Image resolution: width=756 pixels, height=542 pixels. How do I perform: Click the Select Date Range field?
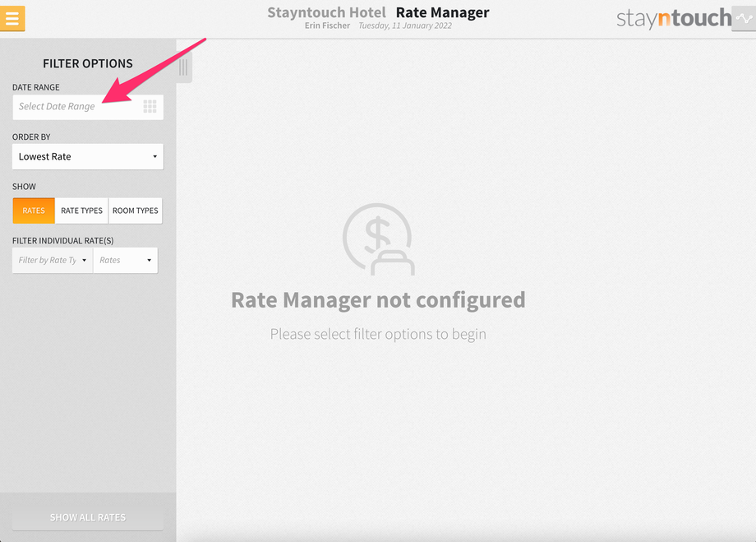click(88, 107)
